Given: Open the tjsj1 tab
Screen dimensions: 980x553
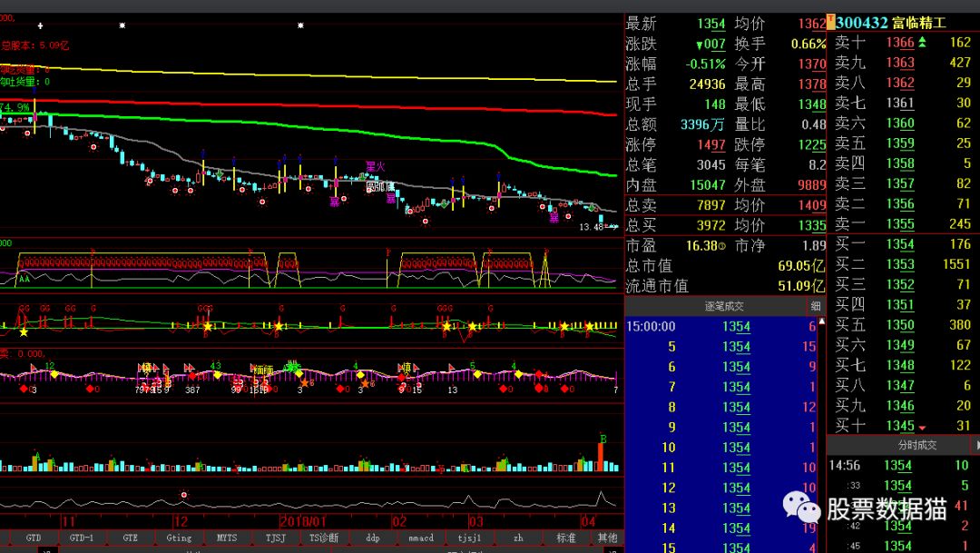Looking at the screenshot, I should coord(469,538).
